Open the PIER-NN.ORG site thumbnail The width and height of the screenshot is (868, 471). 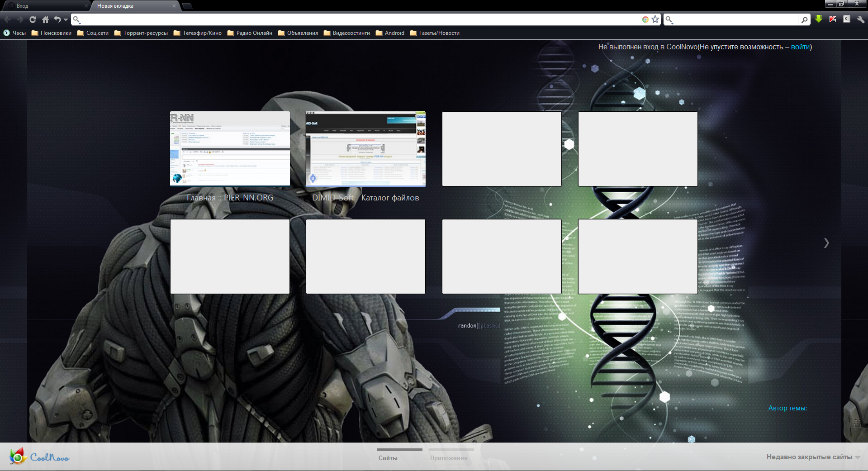tap(230, 148)
